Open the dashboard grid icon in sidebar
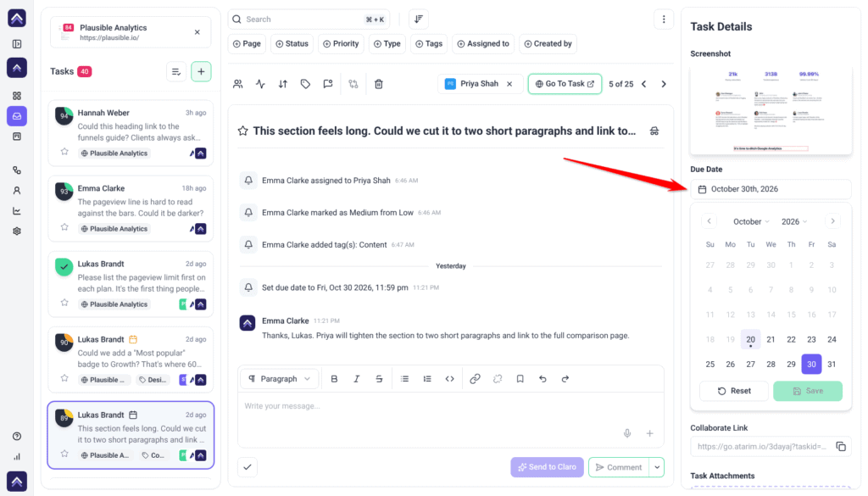 (17, 96)
